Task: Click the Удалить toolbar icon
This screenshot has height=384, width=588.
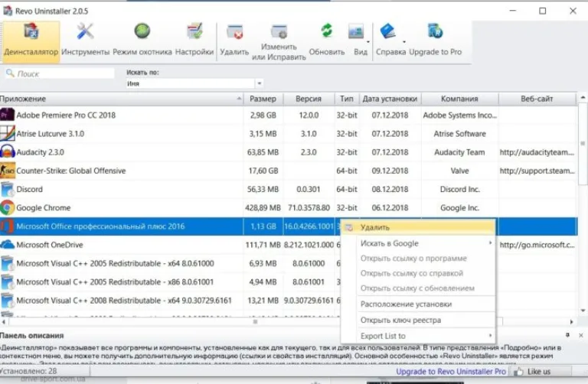Action: [x=234, y=32]
